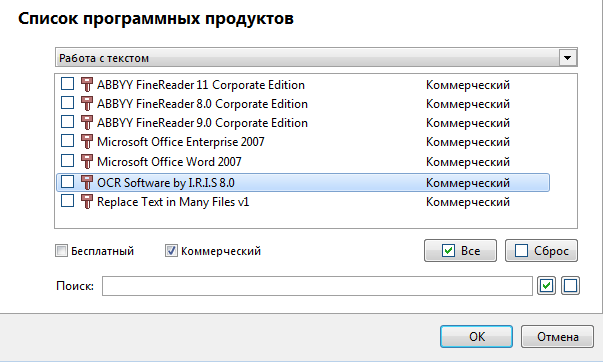This screenshot has width=603, height=362.
Task: Confirm with the OK button
Action: coord(476,337)
